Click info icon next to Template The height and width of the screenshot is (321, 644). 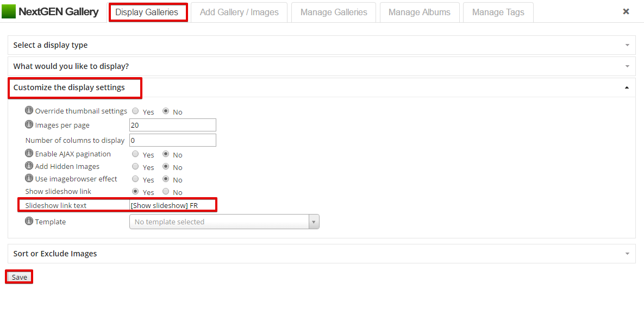pos(29,221)
